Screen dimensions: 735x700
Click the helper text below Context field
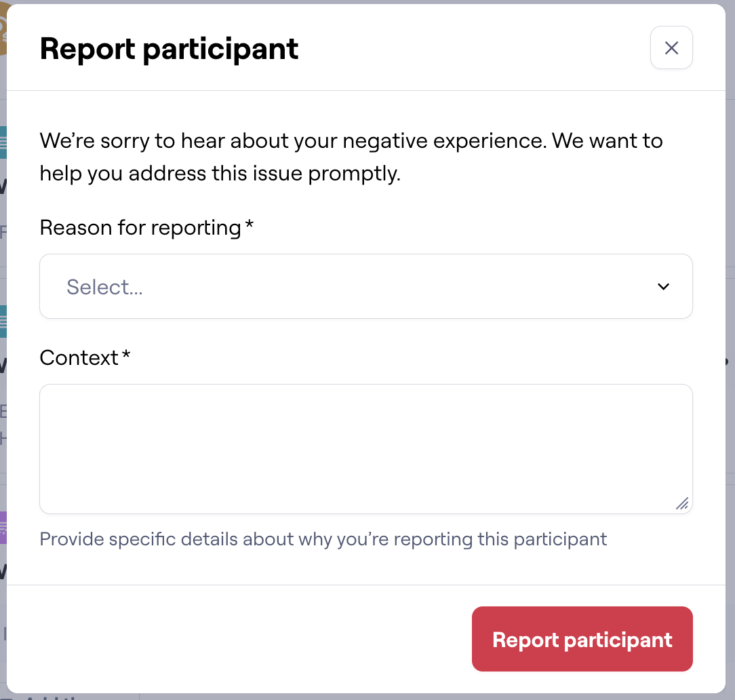click(323, 539)
